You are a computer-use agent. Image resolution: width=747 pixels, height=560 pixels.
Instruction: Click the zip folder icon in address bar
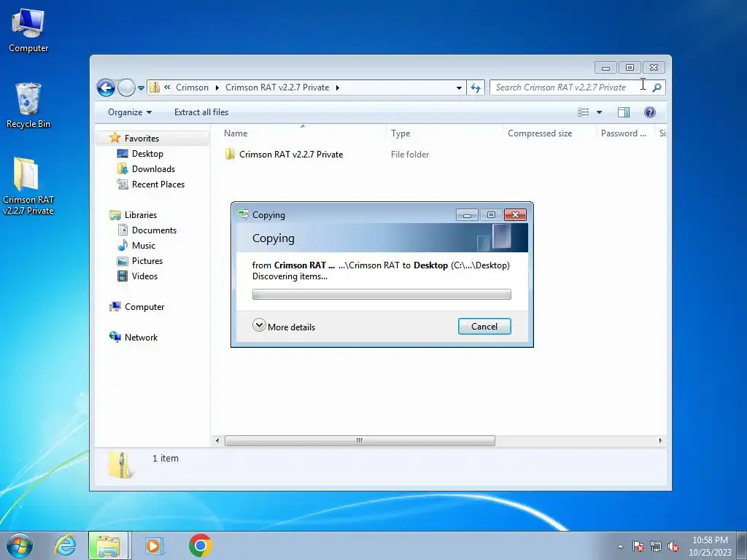(x=155, y=87)
